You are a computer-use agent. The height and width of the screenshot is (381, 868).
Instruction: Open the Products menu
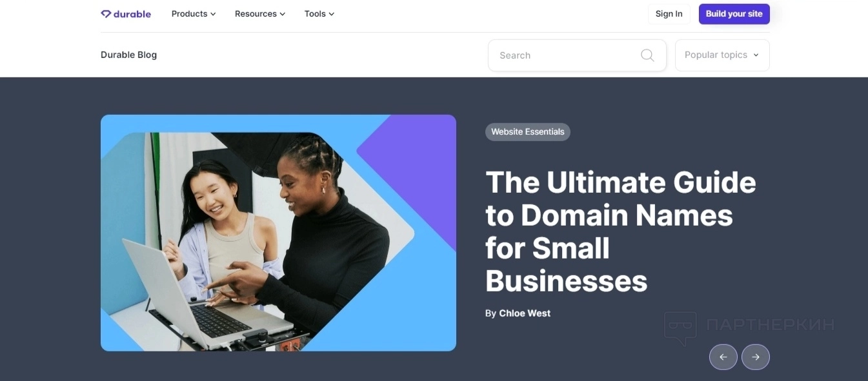194,14
